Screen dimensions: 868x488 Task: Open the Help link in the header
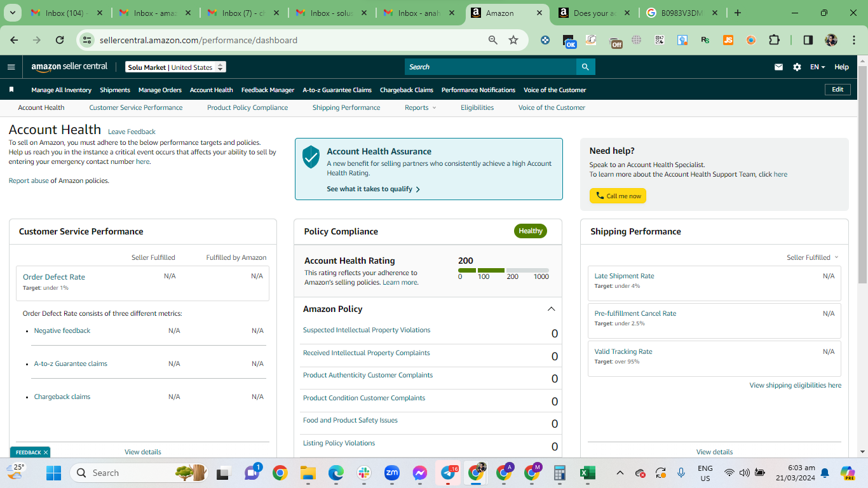[x=841, y=67]
